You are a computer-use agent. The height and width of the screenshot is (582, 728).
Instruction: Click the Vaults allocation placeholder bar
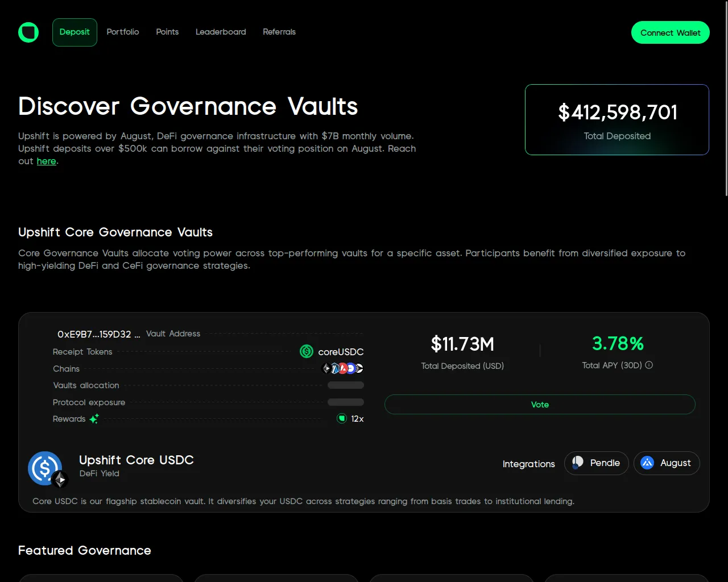pos(346,385)
